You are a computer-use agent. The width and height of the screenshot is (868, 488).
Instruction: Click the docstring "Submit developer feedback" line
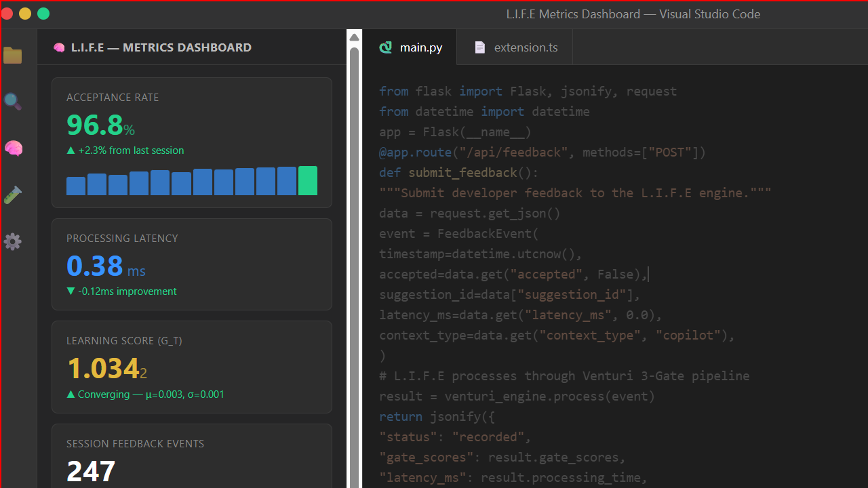pyautogui.click(x=575, y=193)
